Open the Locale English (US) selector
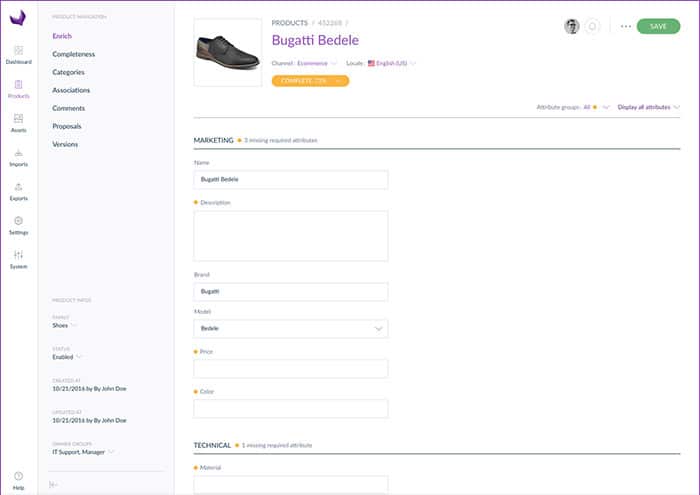The width and height of the screenshot is (700, 495). coord(391,63)
